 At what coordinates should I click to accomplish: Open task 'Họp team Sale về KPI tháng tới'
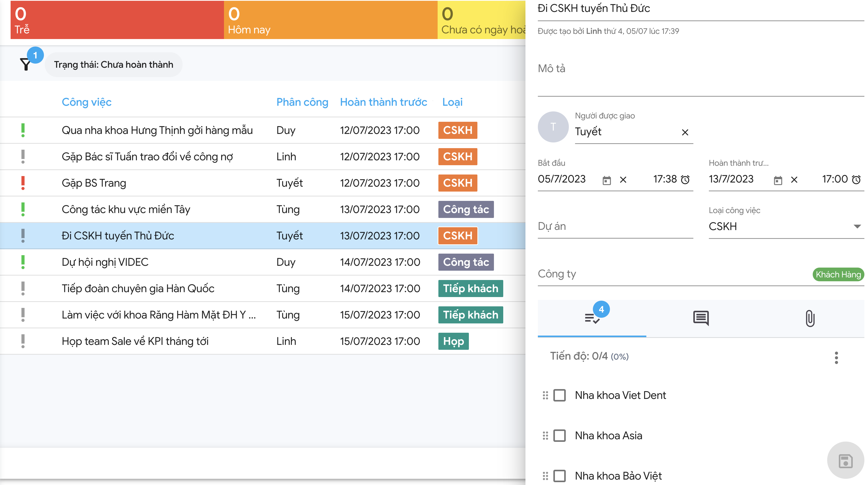[135, 341]
